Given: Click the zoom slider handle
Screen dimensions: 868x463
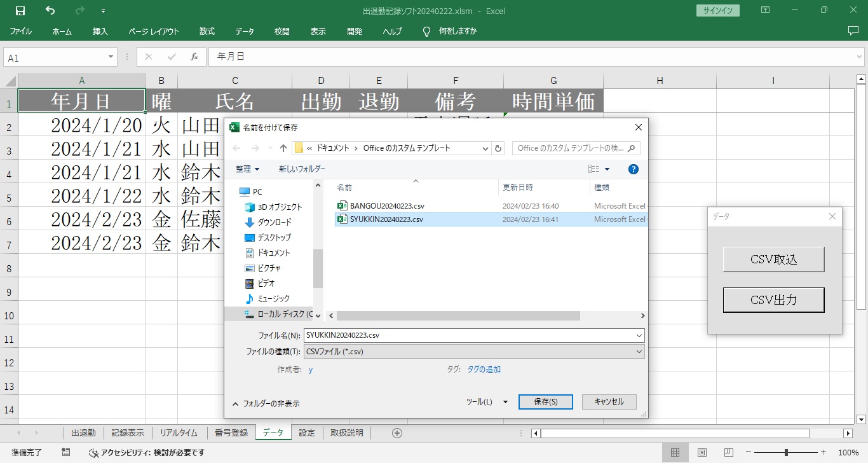Looking at the screenshot, I should pyautogui.click(x=786, y=452).
